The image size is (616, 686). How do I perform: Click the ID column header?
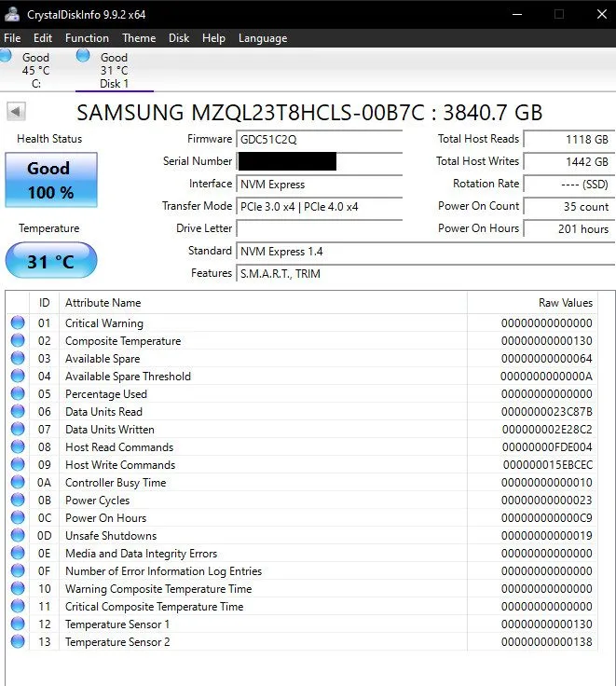click(44, 303)
